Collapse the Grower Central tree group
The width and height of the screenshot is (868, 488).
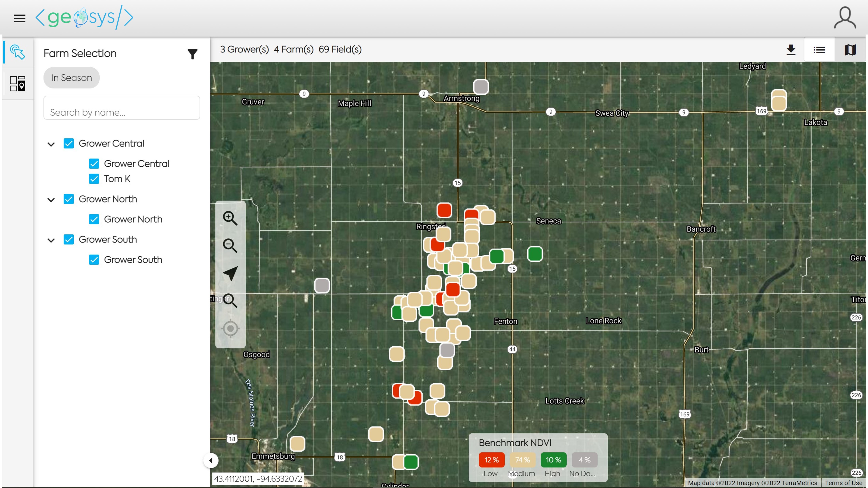pos(51,144)
